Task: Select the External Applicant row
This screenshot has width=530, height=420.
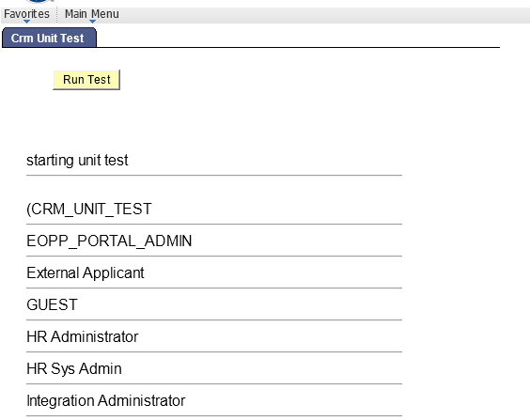Action: click(x=214, y=272)
